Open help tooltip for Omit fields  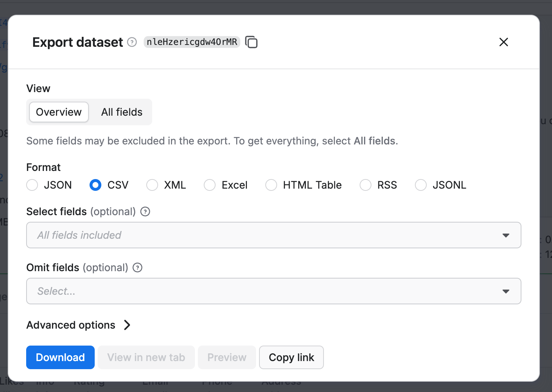coord(137,267)
